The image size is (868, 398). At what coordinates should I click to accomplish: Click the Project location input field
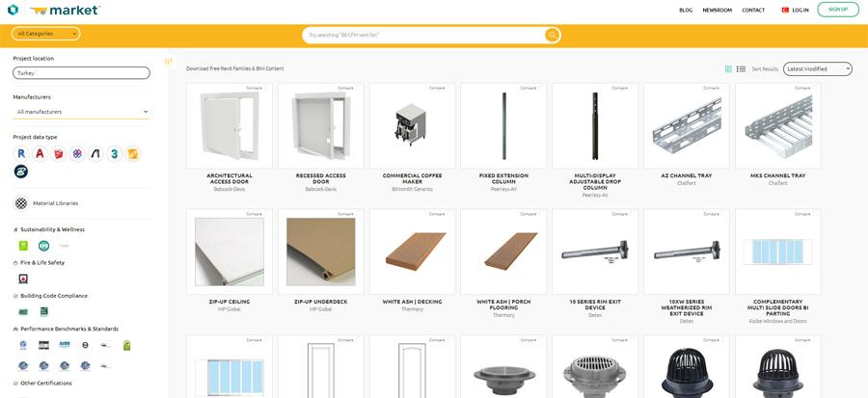pyautogui.click(x=81, y=73)
